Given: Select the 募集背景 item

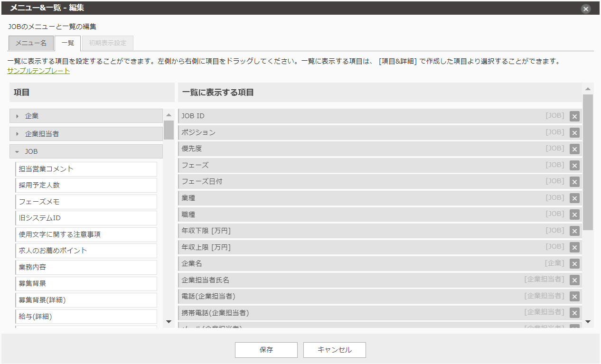Looking at the screenshot, I should pyautogui.click(x=86, y=283).
